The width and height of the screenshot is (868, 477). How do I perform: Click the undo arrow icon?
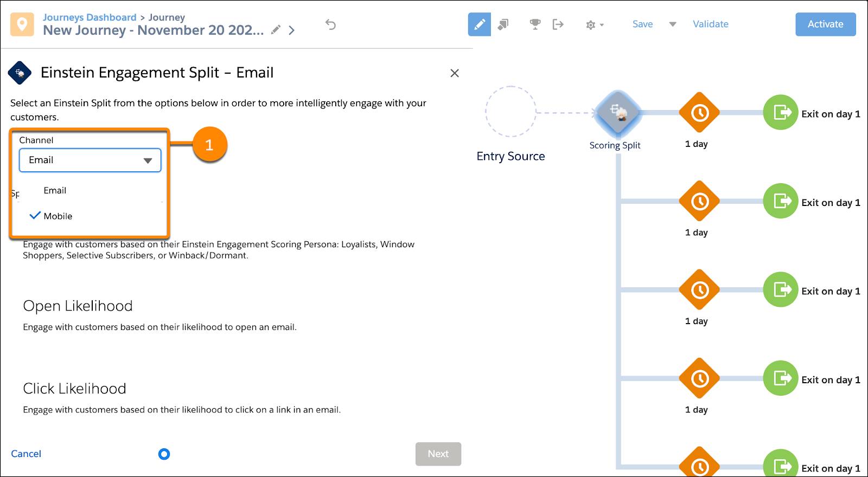coord(330,24)
